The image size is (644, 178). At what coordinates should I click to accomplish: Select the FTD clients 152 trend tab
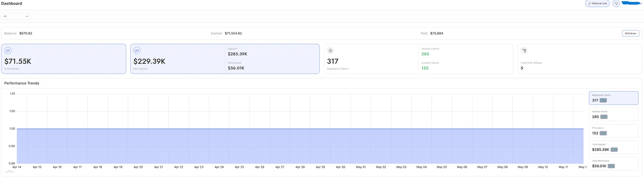click(614, 131)
